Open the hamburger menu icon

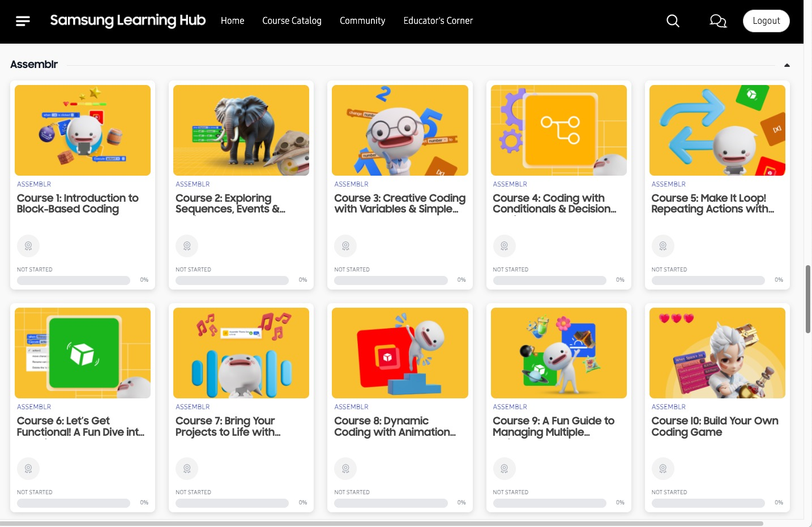point(23,21)
